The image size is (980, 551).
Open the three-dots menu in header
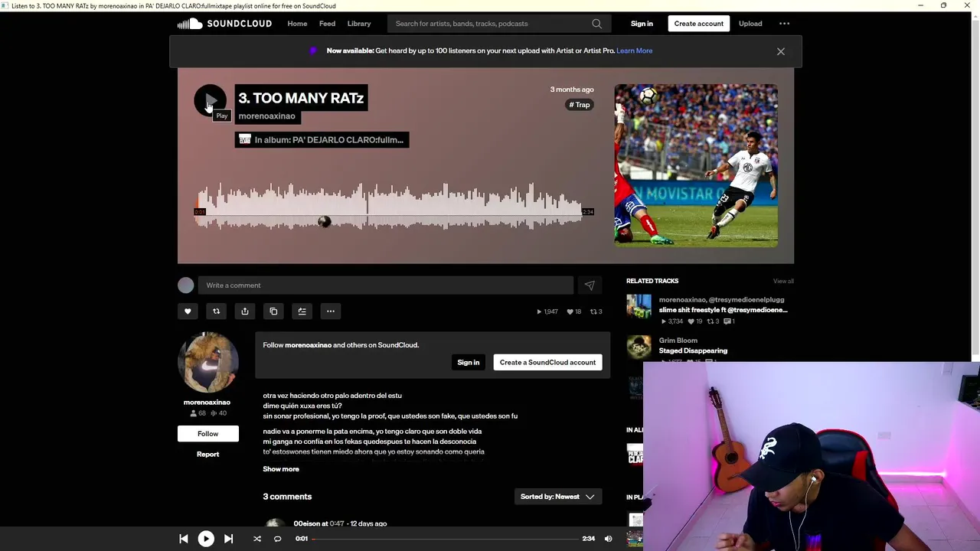784,24
